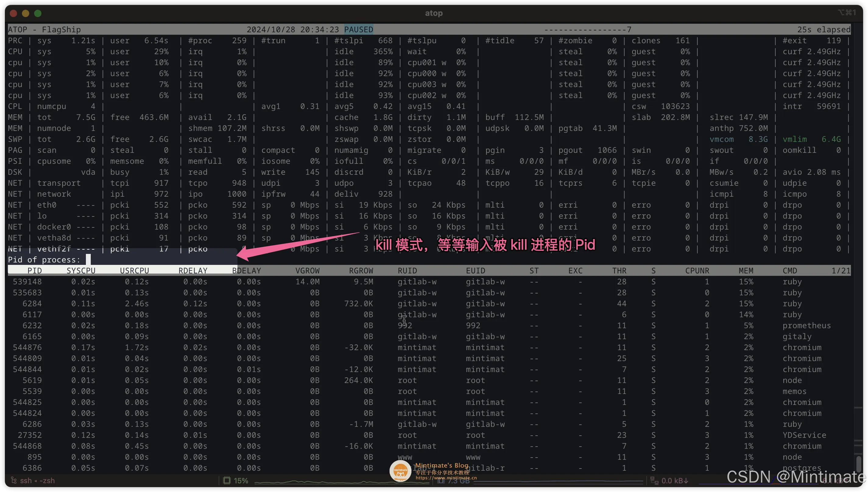Viewport: 868px width, 492px height.
Task: Select PID 539148 in process list
Action: pos(27,282)
